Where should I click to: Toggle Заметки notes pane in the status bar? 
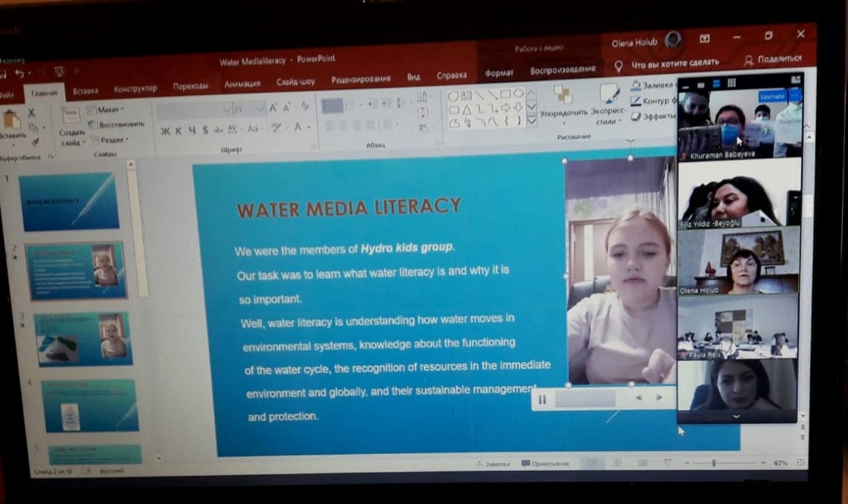[493, 465]
